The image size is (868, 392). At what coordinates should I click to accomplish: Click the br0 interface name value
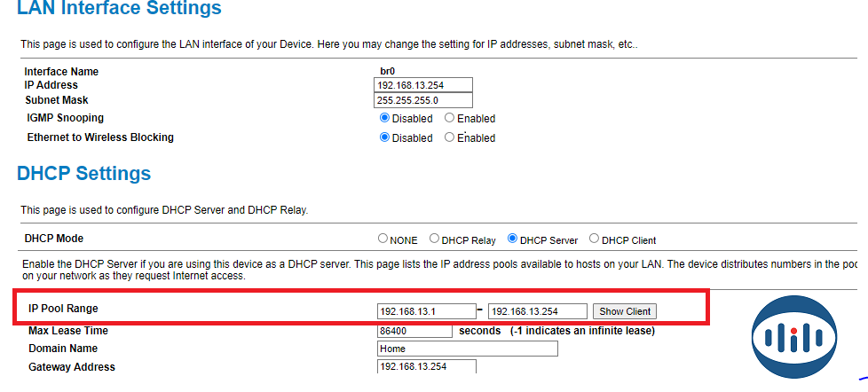[387, 71]
